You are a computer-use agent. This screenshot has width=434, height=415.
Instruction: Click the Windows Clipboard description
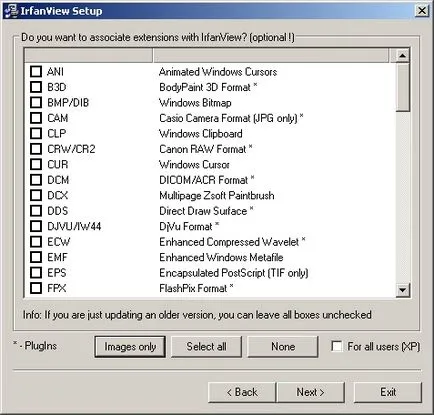(201, 134)
